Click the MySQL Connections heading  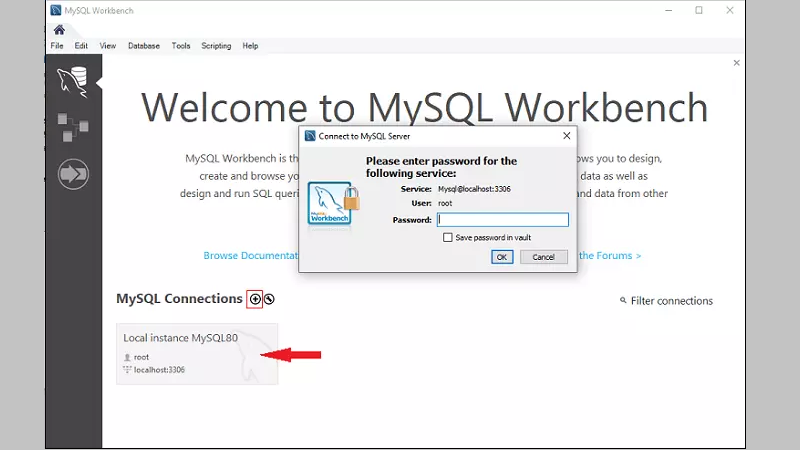point(179,298)
